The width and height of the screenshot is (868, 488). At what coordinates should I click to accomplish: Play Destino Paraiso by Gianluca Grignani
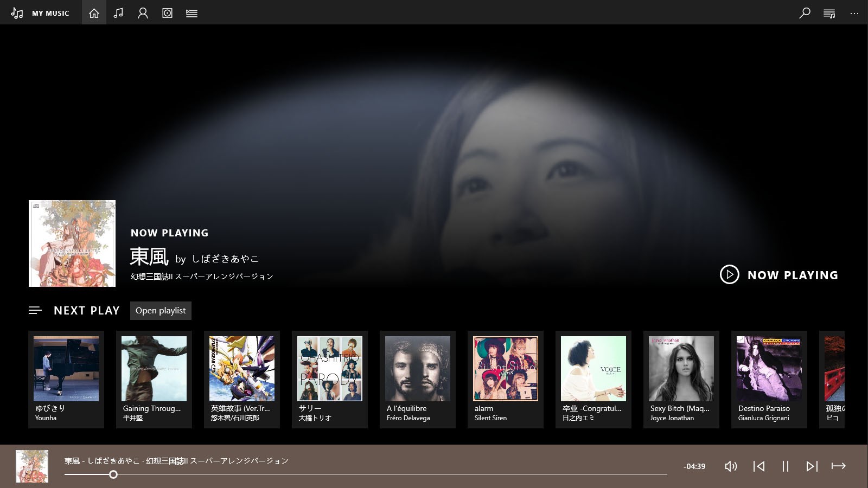pyautogui.click(x=769, y=380)
